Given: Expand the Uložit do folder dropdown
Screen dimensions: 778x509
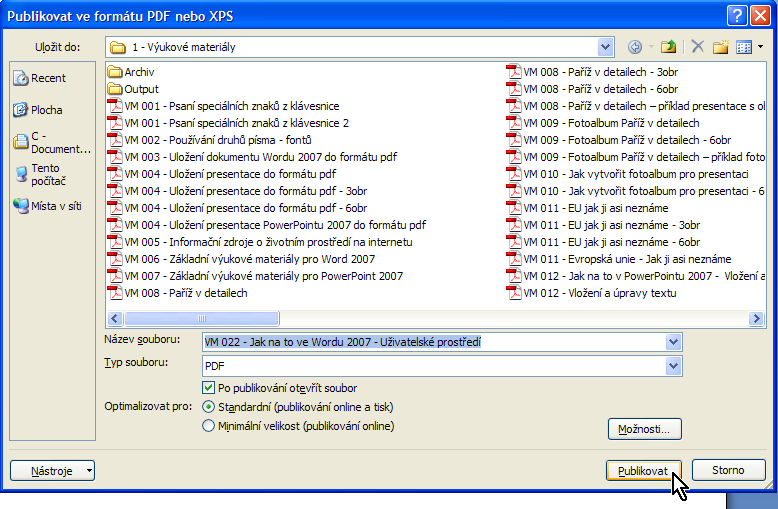Looking at the screenshot, I should click(605, 47).
